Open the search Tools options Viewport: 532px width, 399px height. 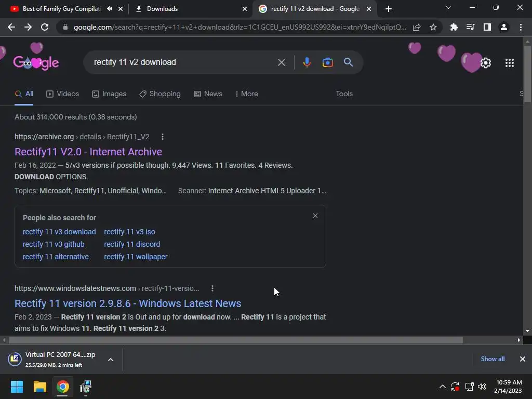(344, 94)
